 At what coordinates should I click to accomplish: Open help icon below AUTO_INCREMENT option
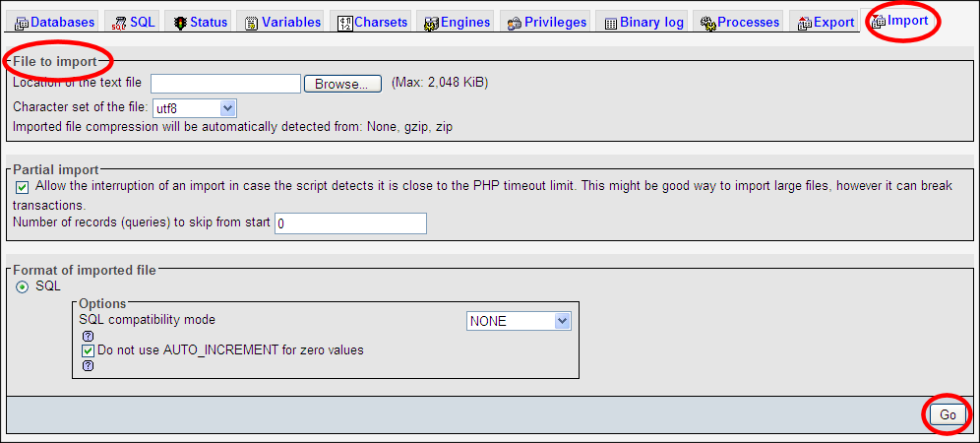(89, 366)
